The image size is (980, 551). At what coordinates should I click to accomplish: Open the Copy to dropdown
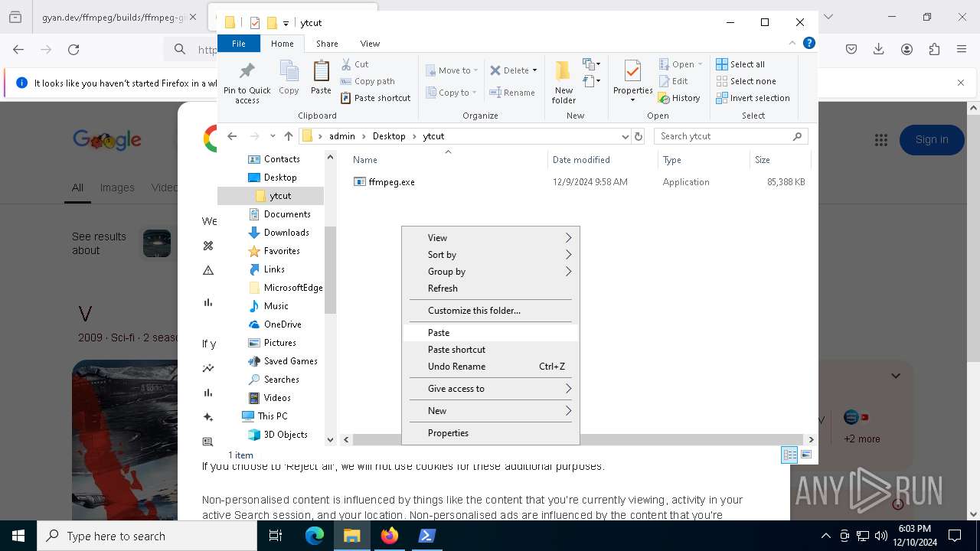click(x=452, y=93)
